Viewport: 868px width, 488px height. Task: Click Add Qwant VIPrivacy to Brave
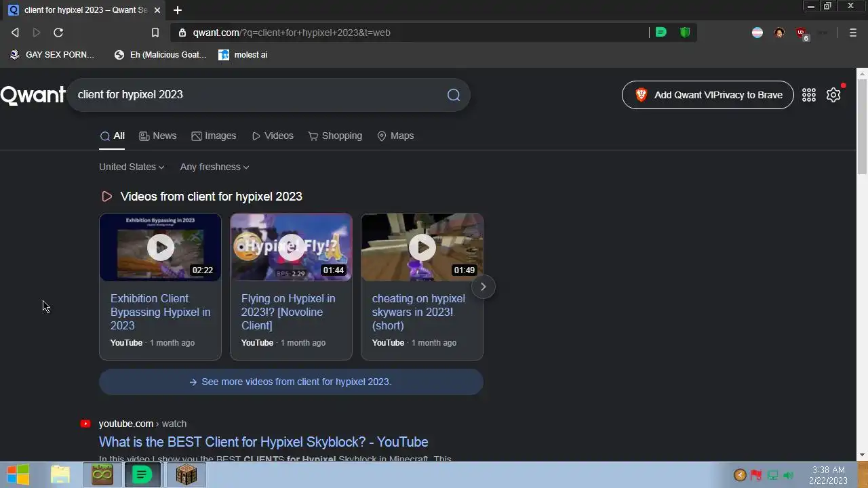click(x=707, y=95)
